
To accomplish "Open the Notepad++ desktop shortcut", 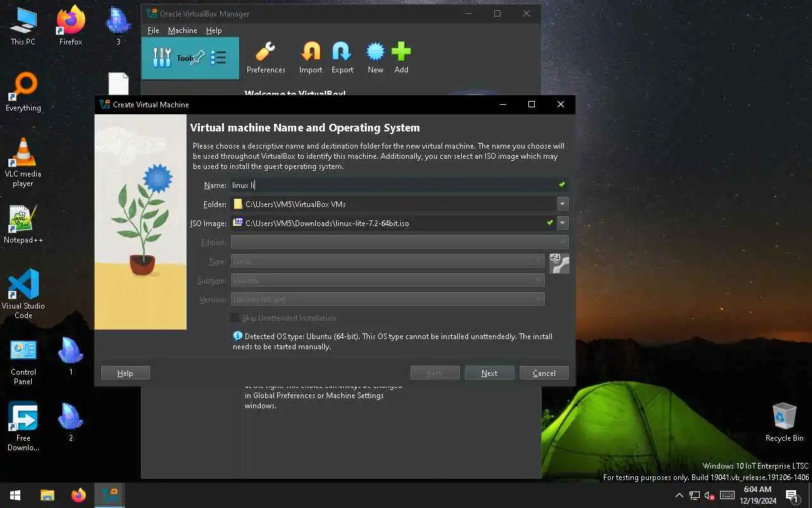I will 23,225.
